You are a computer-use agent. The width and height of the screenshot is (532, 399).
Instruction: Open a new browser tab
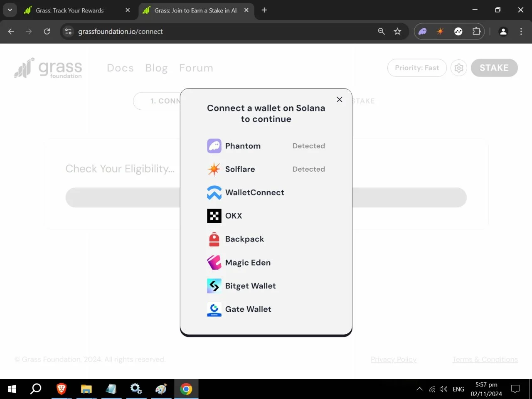tap(264, 10)
